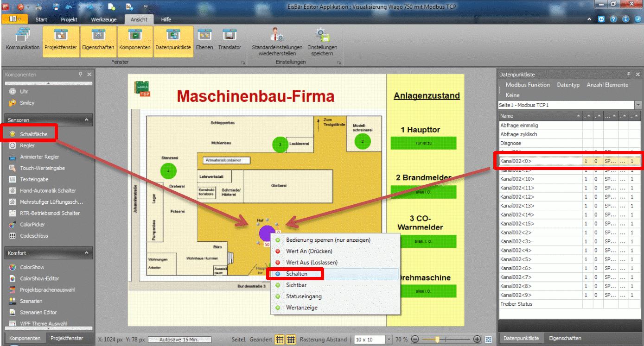Screen dimensions: 644x346
Task: Pick the ColorPicker component
Action: (x=28, y=225)
